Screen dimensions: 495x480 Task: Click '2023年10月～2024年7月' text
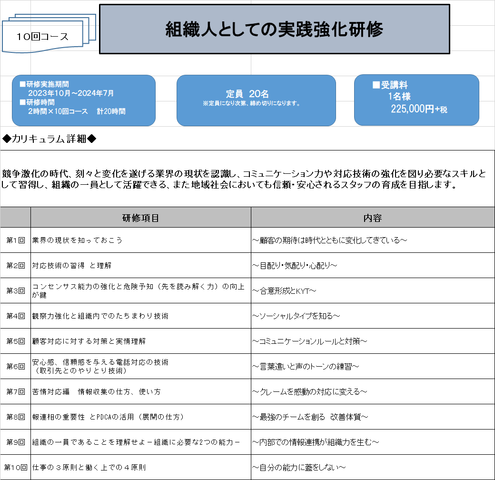tap(71, 93)
